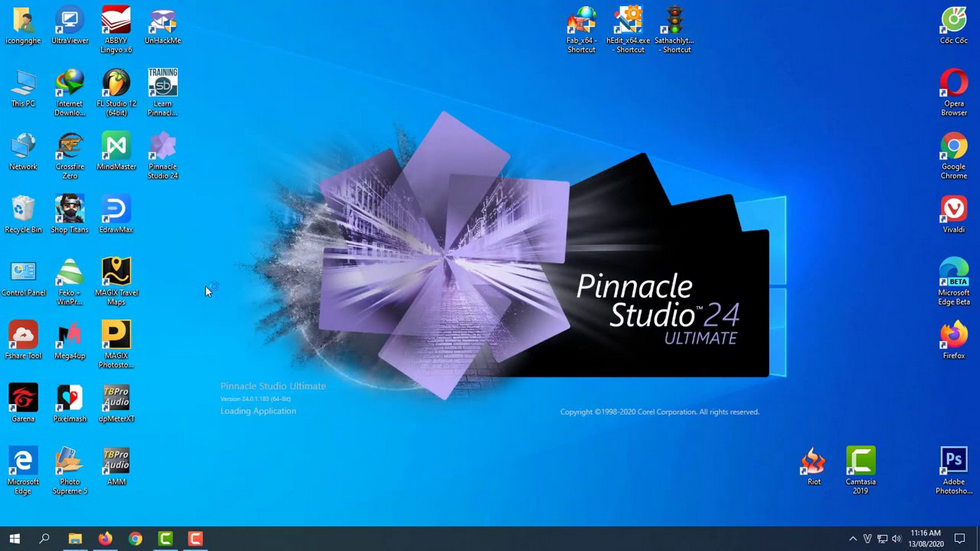Open dpMeterXT TBPro Audio shortcut
980x551 pixels.
click(116, 404)
